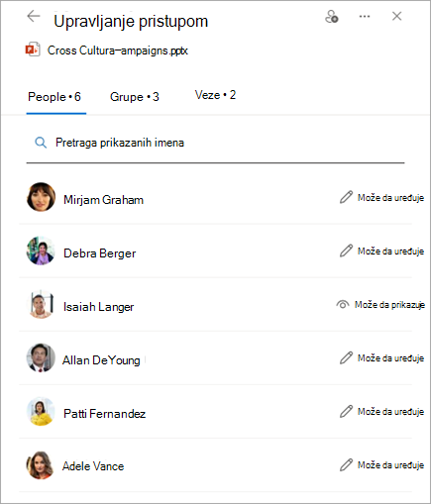The height and width of the screenshot is (504, 431).
Task: Click Mirjam Graham's profile picture
Action: coord(41,197)
